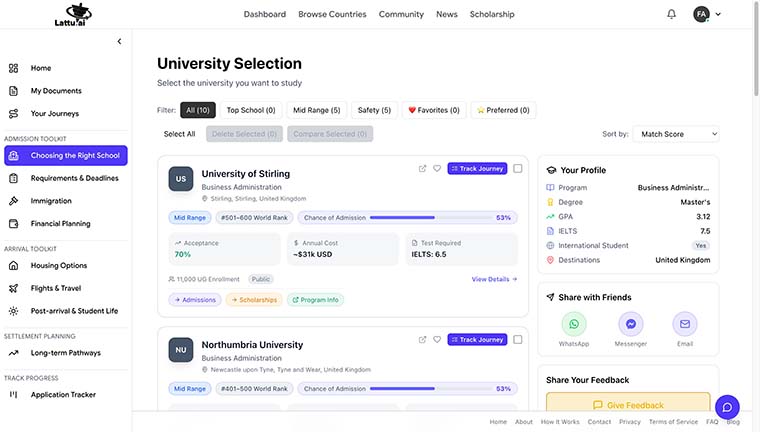Open Scholarship in top navigation

click(492, 14)
